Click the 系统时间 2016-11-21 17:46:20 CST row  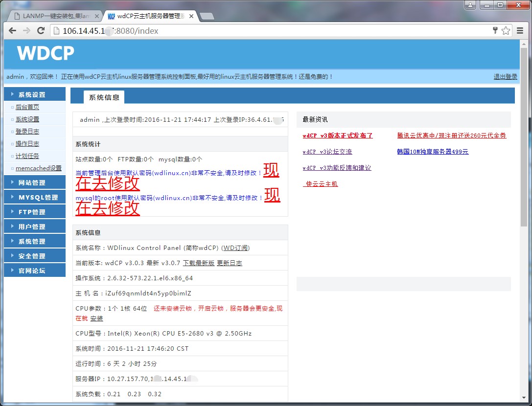180,349
